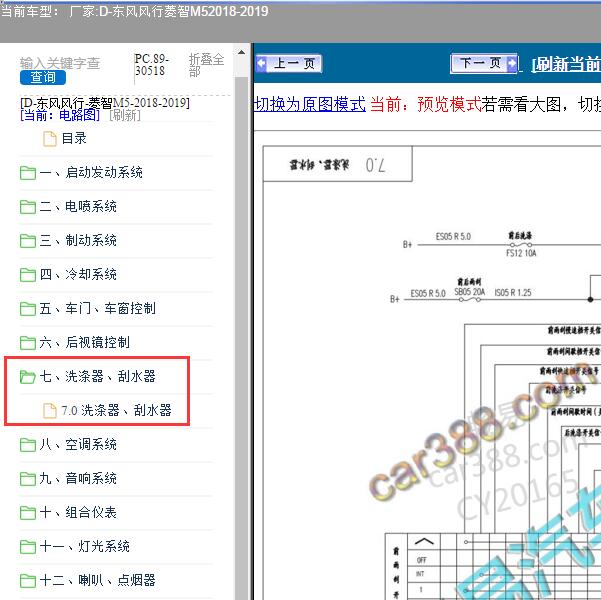Click folder icon of 一、启动发动系统
Image resolution: width=601 pixels, height=600 pixels.
28,173
